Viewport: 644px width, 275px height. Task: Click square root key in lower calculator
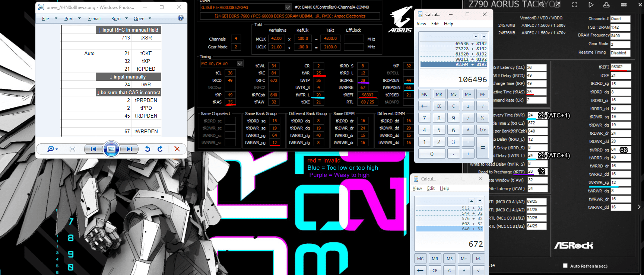click(x=478, y=271)
